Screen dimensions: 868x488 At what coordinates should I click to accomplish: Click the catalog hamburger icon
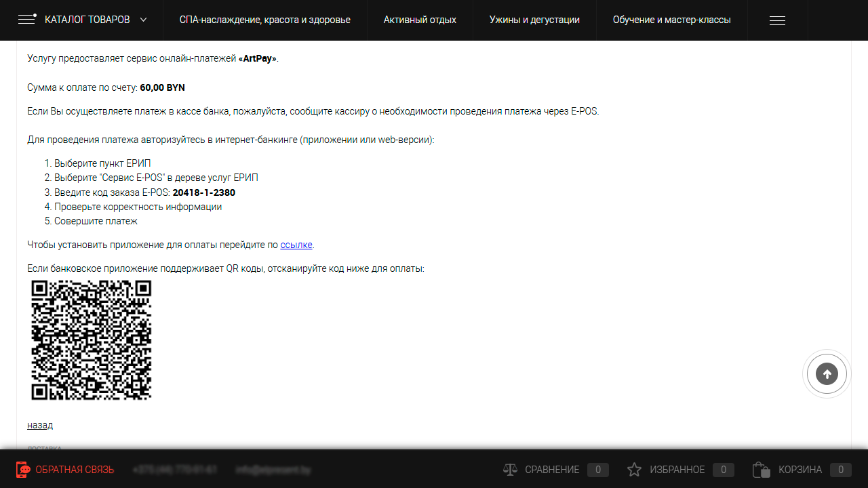click(27, 20)
